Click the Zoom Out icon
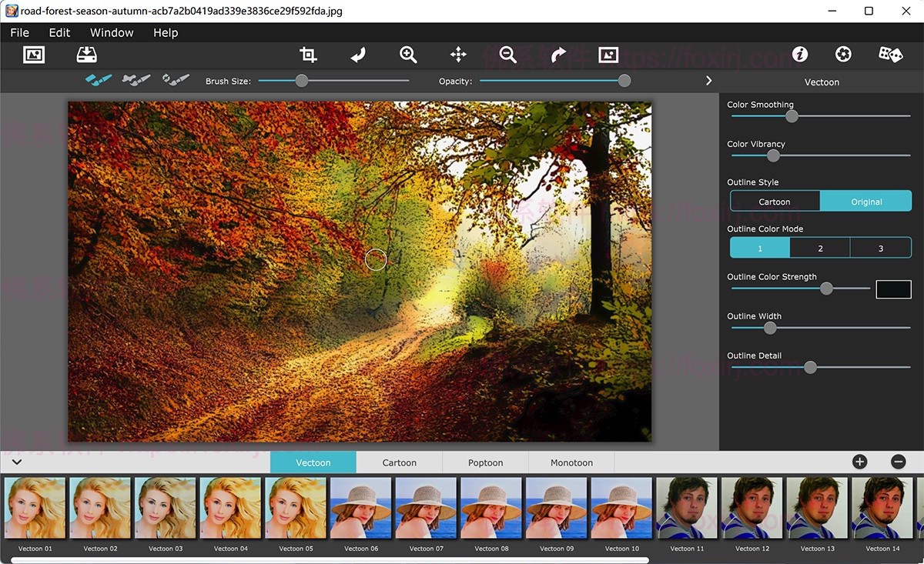Image resolution: width=924 pixels, height=564 pixels. tap(507, 54)
